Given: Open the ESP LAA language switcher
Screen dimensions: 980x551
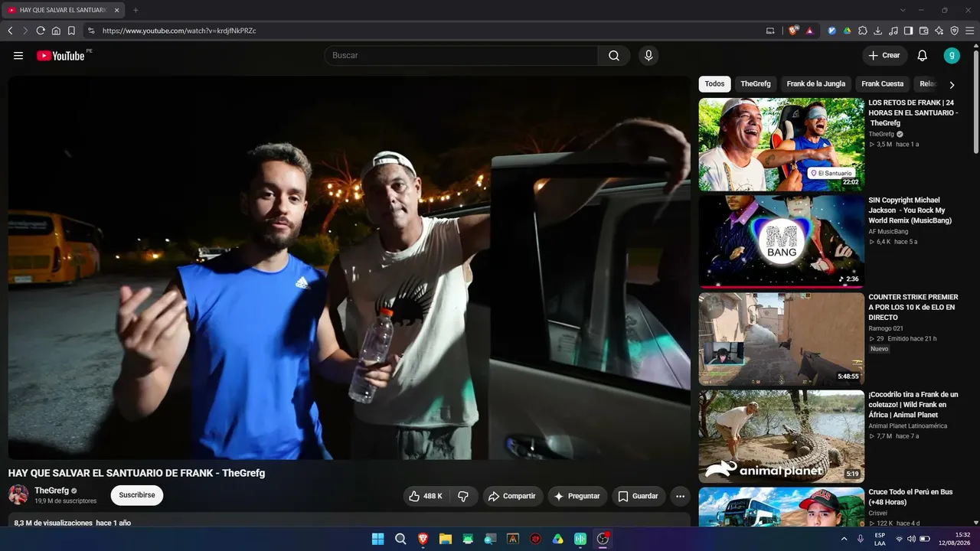Looking at the screenshot, I should tap(880, 539).
